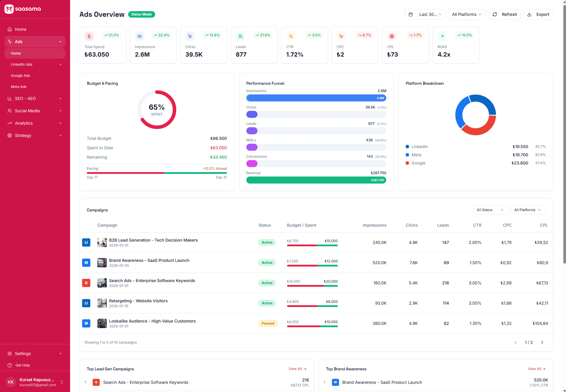
Task: Click the Google segment legend dot
Action: (x=407, y=163)
